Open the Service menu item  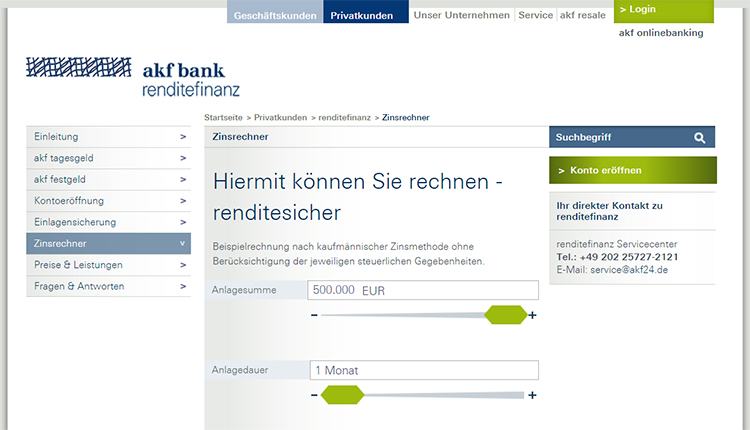click(535, 15)
